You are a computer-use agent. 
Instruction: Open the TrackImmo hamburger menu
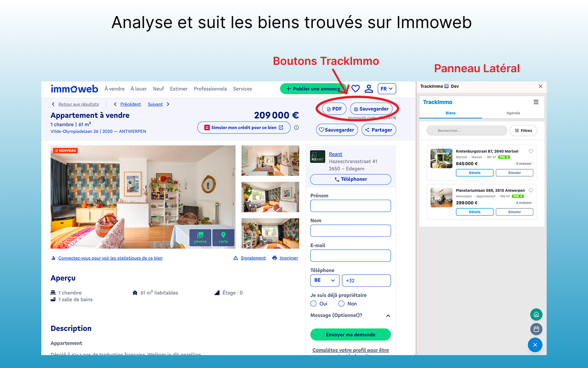pyautogui.click(x=536, y=102)
